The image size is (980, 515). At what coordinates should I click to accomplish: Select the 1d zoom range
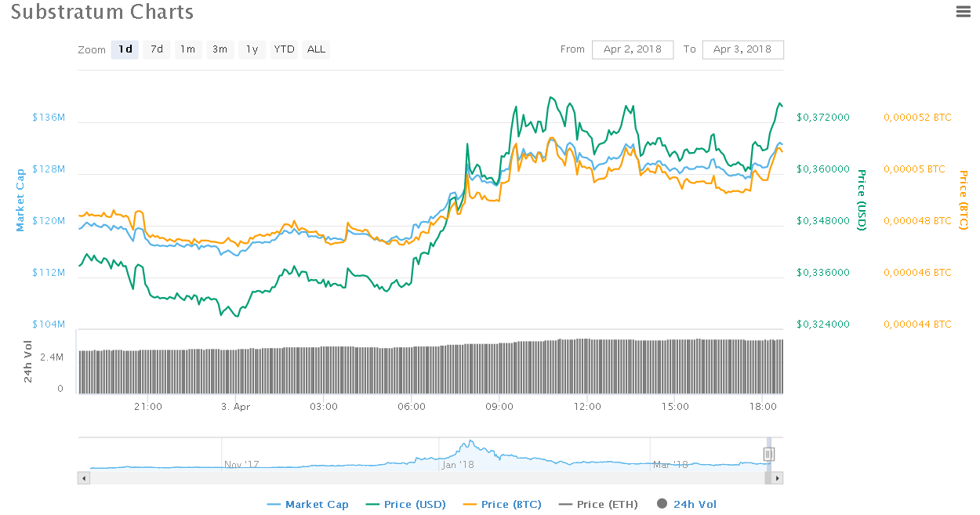[125, 49]
